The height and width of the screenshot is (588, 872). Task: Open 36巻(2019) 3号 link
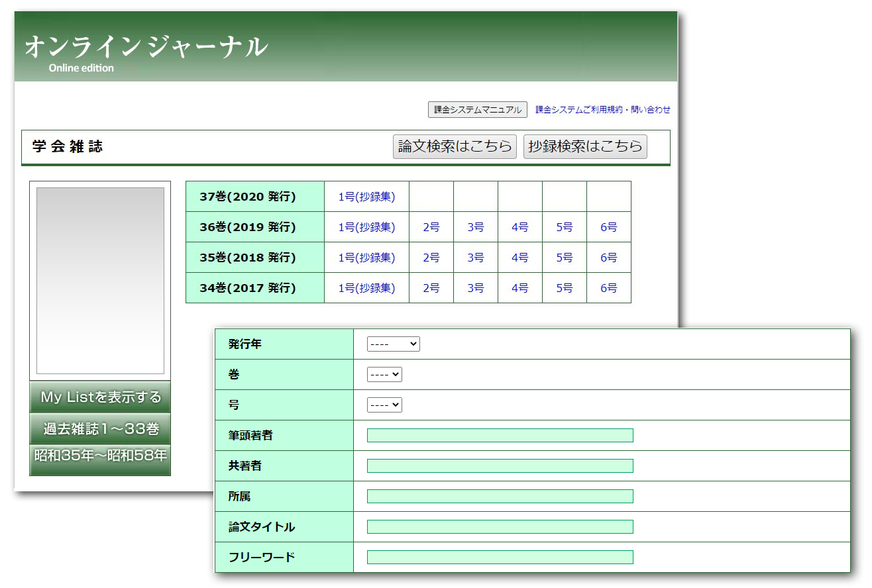476,227
